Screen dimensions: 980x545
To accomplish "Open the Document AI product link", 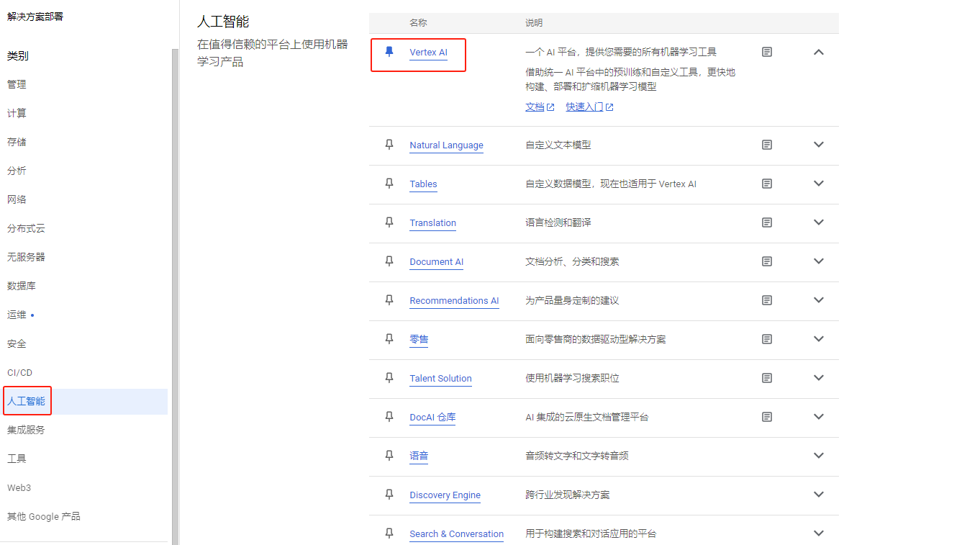I will 436,262.
